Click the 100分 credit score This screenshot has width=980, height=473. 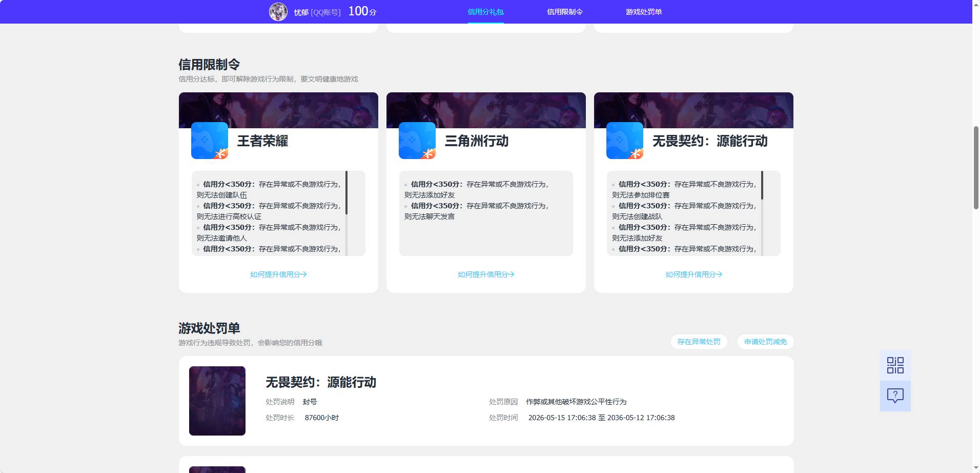362,11
